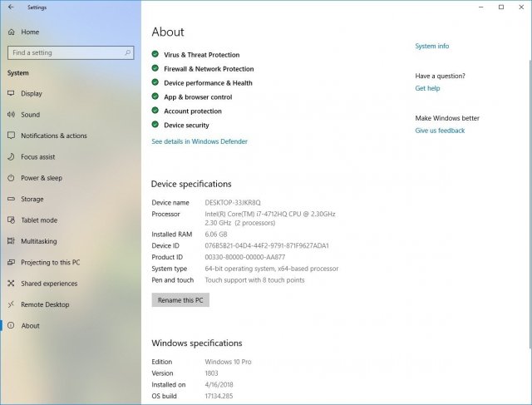
Task: Minimize the Settings window
Action: tap(481, 7)
